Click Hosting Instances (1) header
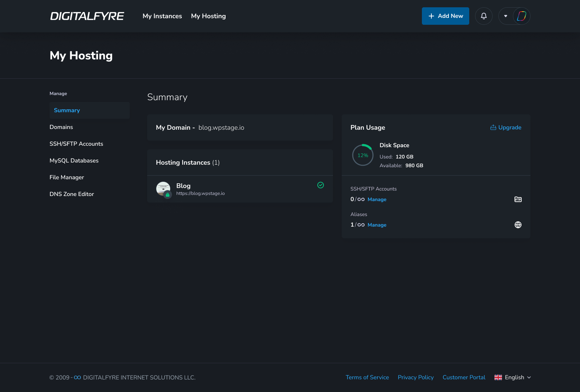 (x=188, y=162)
